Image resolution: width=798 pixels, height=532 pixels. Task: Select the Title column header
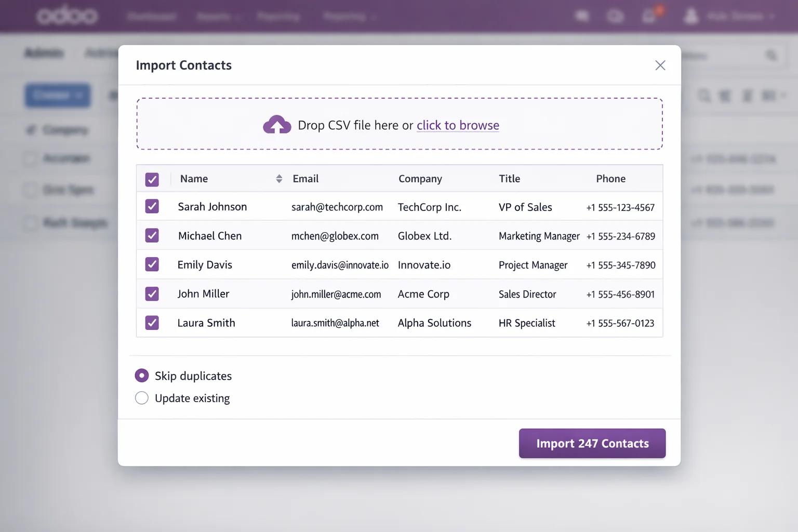(509, 179)
